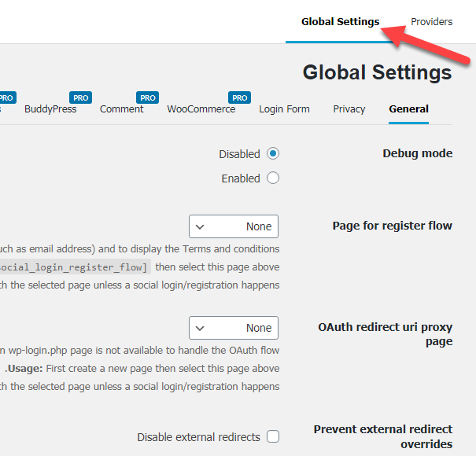The height and width of the screenshot is (456, 476).
Task: Open the BuddyPress PRO tab
Action: [50, 109]
